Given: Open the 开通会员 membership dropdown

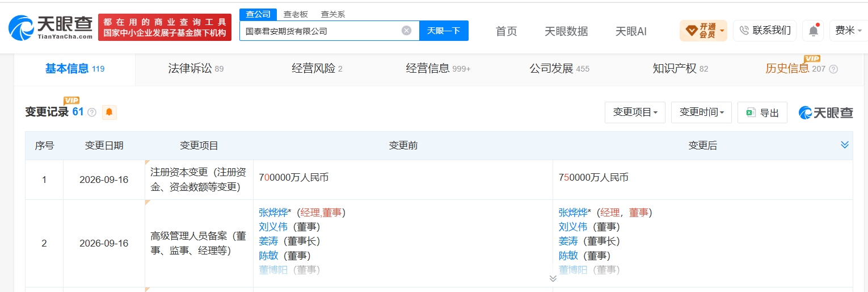Looking at the screenshot, I should point(703,31).
